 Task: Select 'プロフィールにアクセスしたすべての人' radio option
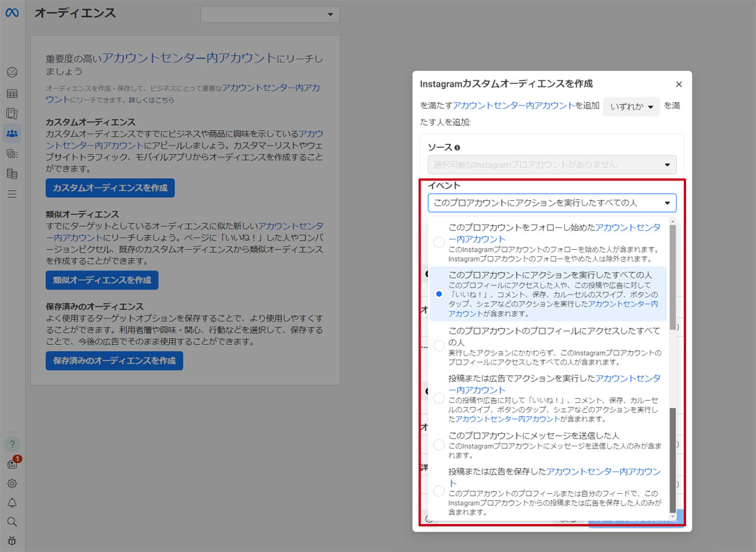439,346
